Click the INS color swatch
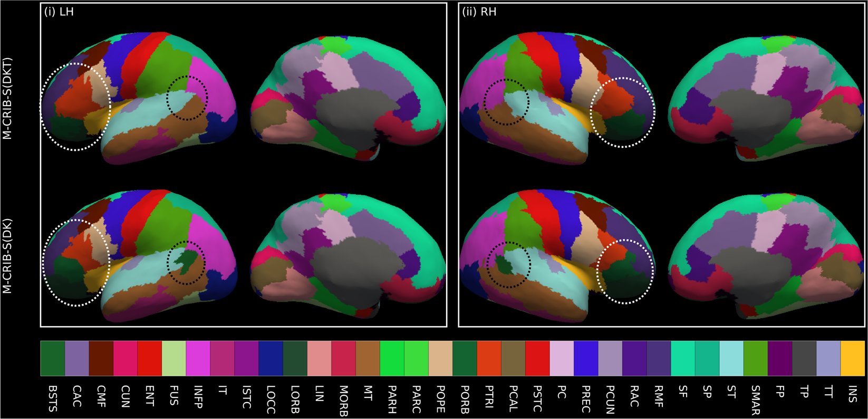This screenshot has width=868, height=419. click(853, 358)
